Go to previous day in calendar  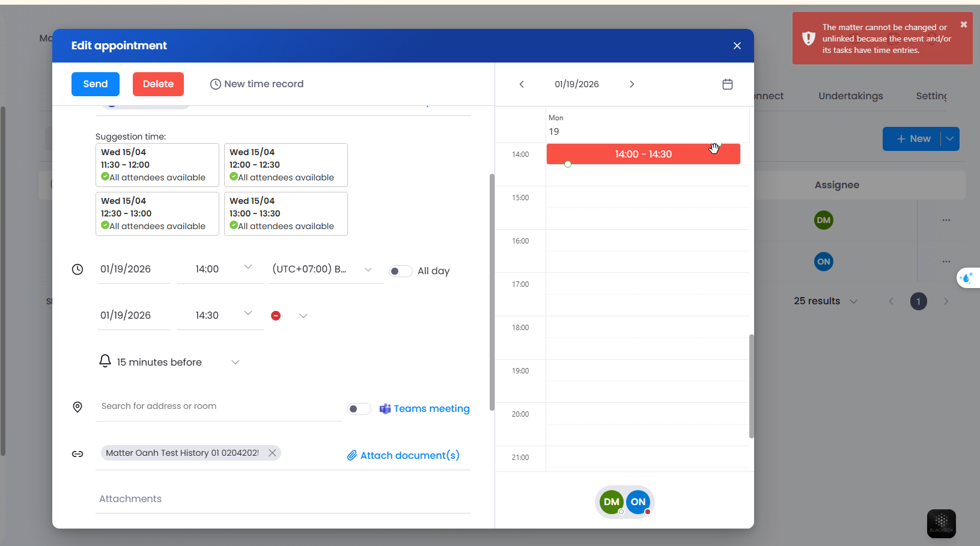[x=522, y=84]
